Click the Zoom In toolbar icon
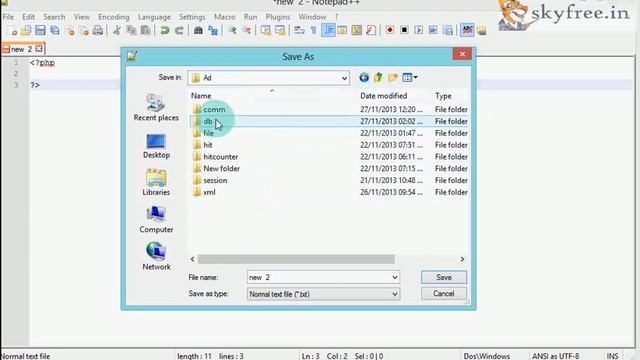 [x=232, y=31]
